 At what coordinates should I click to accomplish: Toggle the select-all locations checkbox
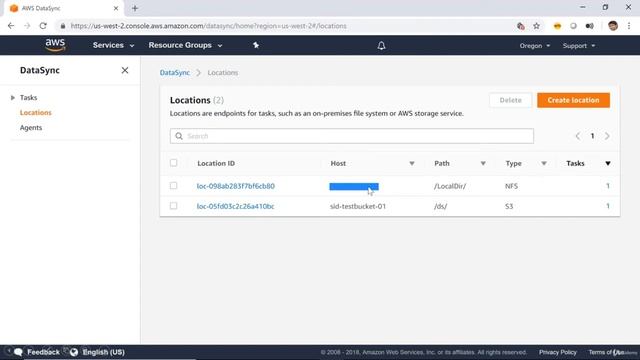click(173, 163)
